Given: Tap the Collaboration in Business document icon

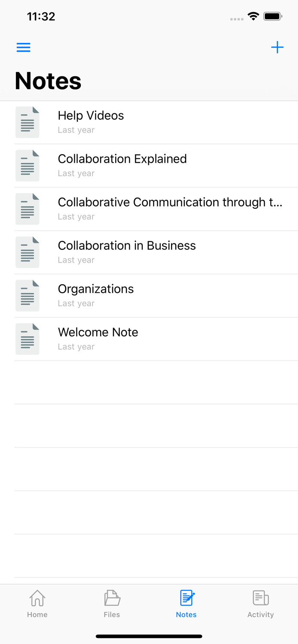Looking at the screenshot, I should (x=28, y=252).
